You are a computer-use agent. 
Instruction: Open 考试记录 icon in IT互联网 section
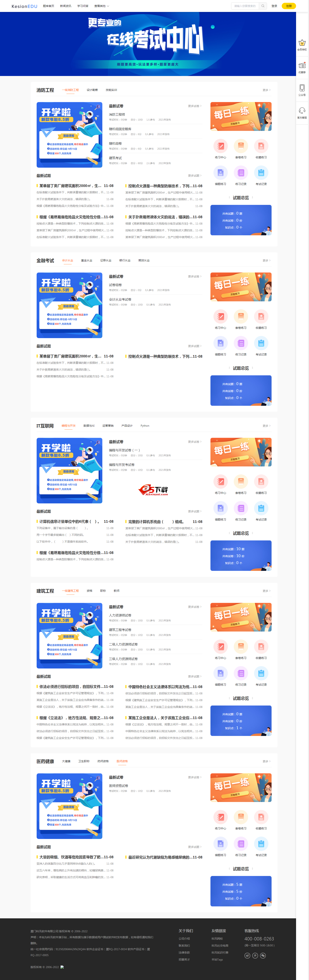(261, 508)
